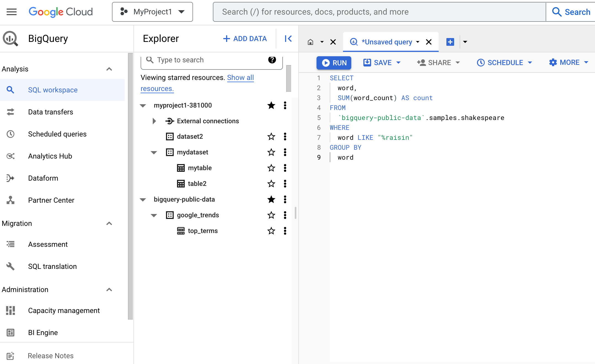Click the home tab icon
Viewport: 595px width, 364px height.
pos(310,42)
